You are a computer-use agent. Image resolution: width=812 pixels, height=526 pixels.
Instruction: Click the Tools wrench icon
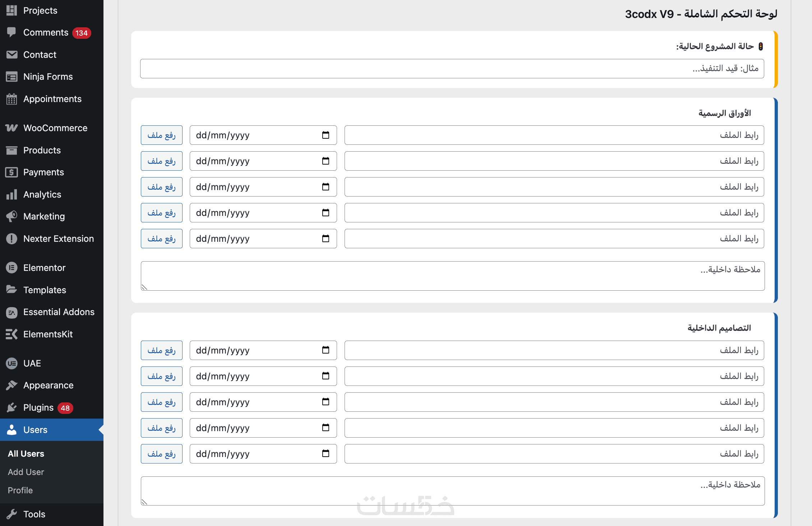(11, 514)
